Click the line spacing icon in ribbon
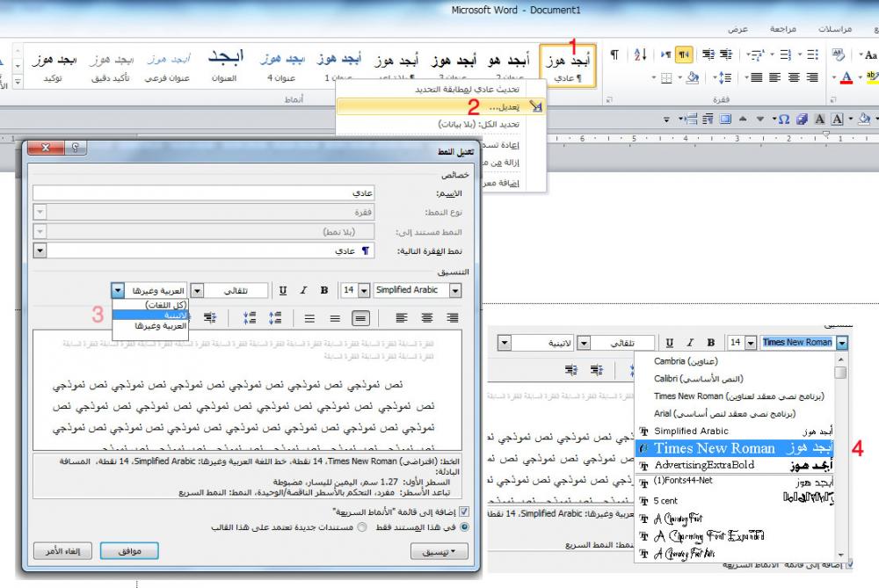Image resolution: width=879 pixels, height=588 pixels. click(x=723, y=77)
